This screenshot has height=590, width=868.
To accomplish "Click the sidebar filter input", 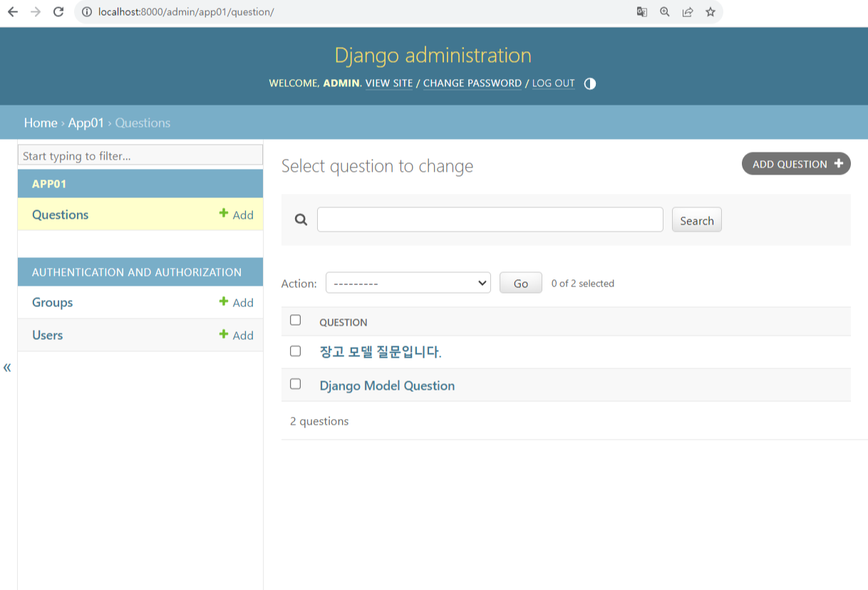I will click(x=140, y=155).
